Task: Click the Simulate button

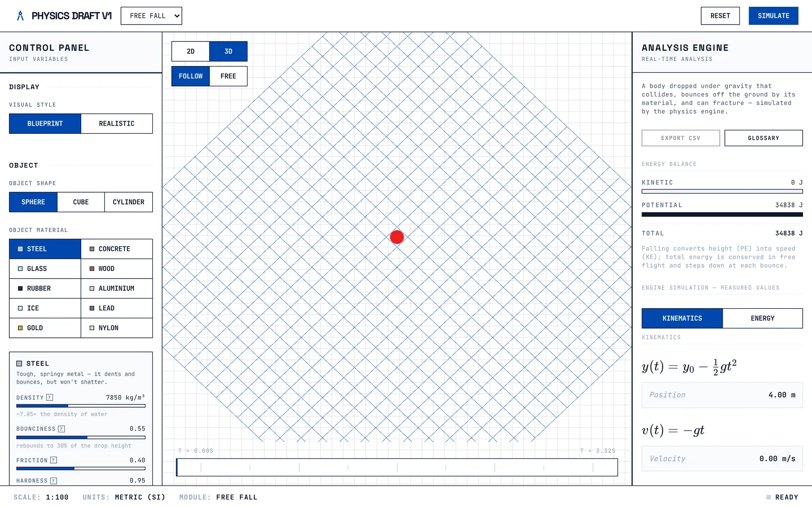Action: point(773,16)
